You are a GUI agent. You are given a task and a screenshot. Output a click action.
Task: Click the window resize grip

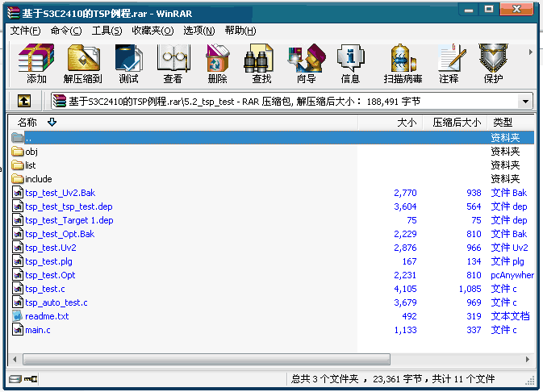(530, 381)
